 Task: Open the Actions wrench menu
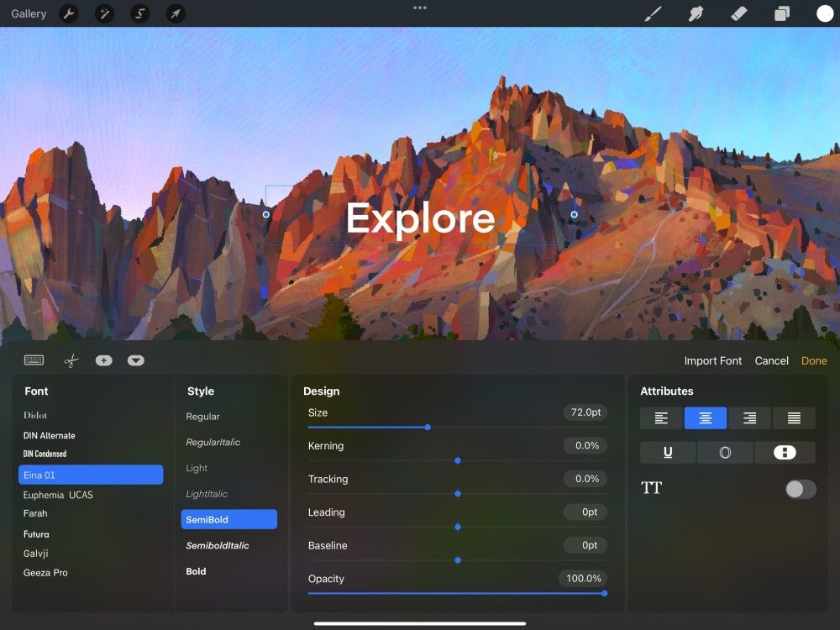[x=69, y=13]
